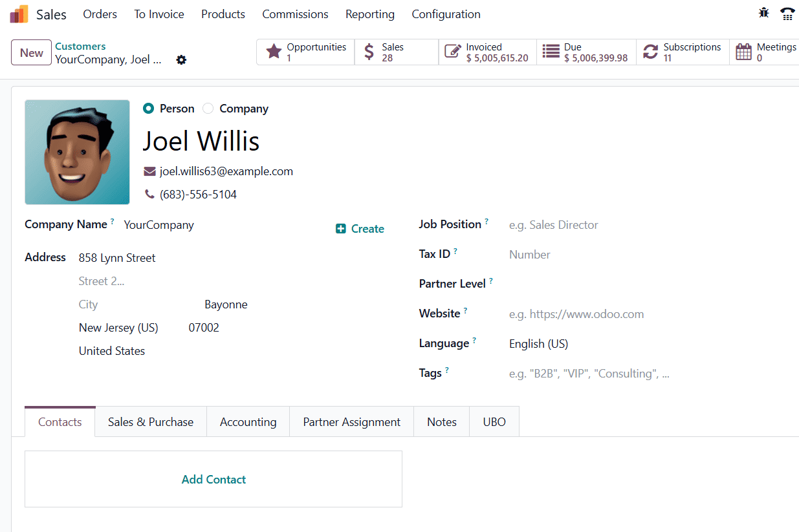The width and height of the screenshot is (799, 532).
Task: Select the Invoiced pencil stat icon
Action: [x=453, y=51]
